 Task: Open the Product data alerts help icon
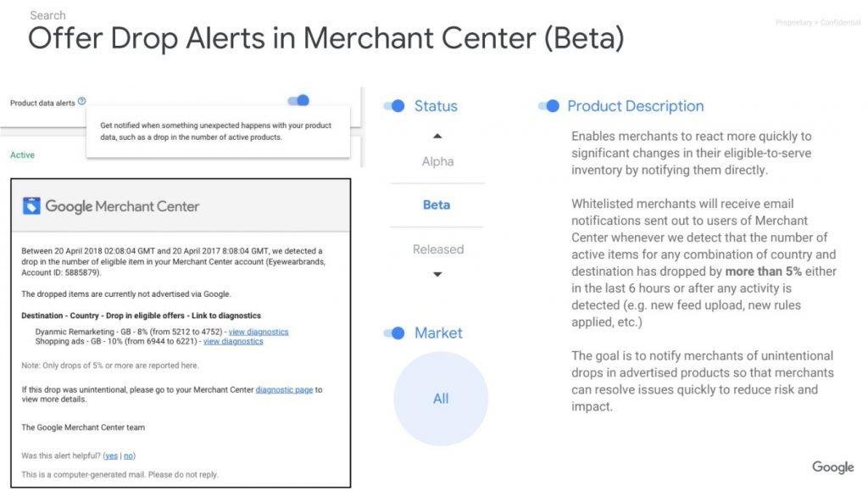click(82, 102)
